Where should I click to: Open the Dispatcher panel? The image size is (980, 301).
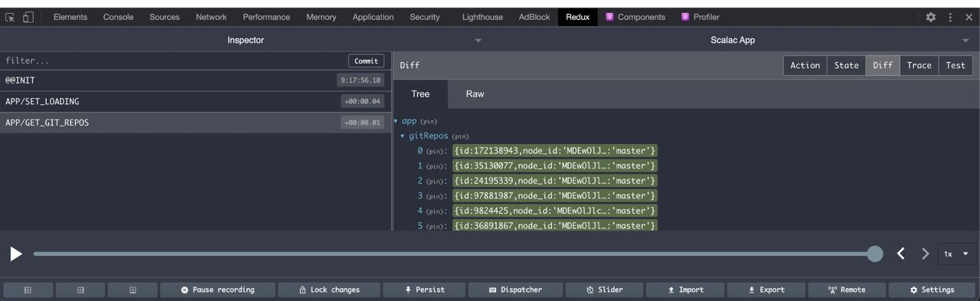(516, 290)
